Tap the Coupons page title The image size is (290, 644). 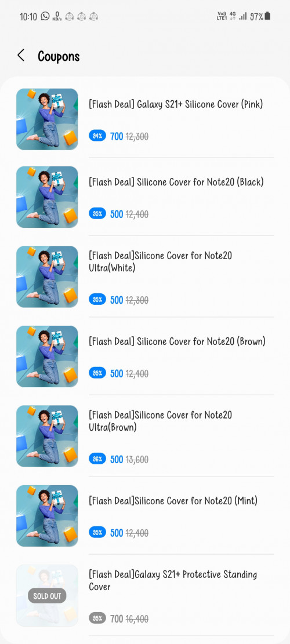coord(59,56)
